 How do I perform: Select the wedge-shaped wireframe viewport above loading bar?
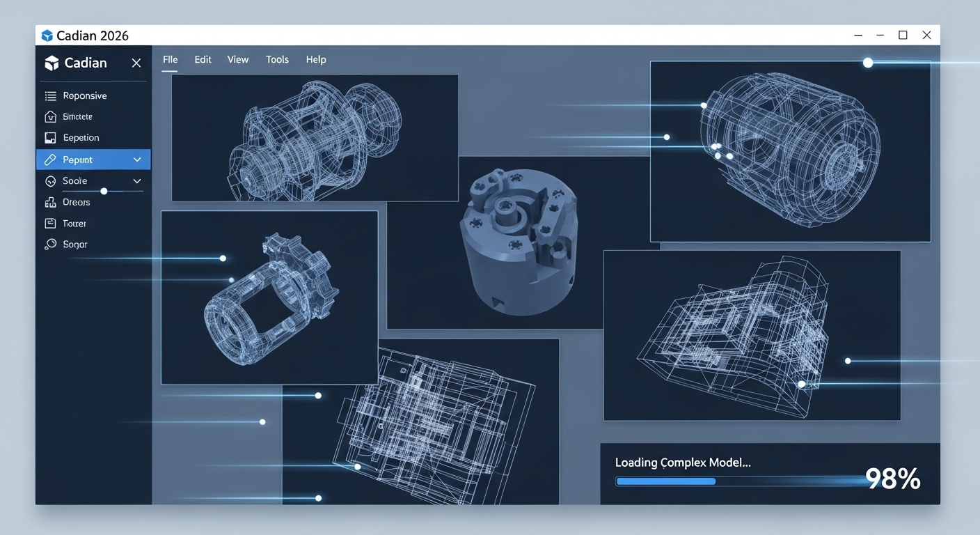(752, 336)
